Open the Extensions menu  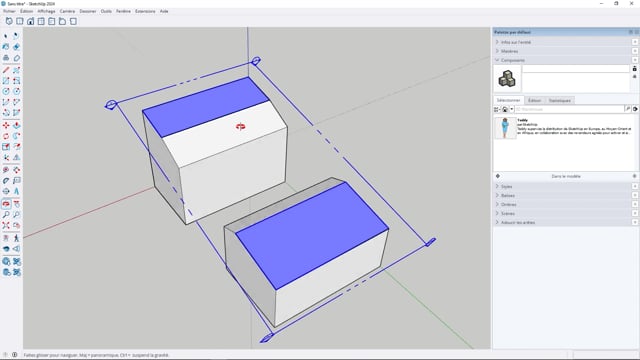tap(145, 11)
